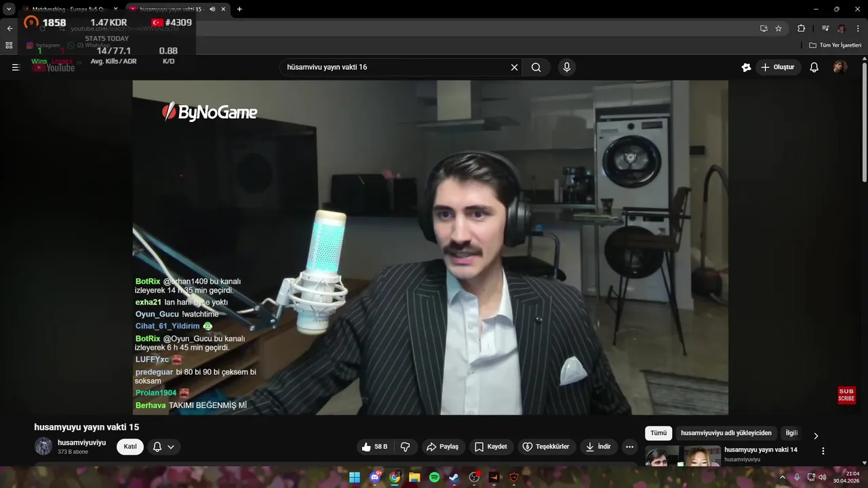Clear the YouTube search box text
The width and height of the screenshot is (868, 488).
tap(514, 67)
